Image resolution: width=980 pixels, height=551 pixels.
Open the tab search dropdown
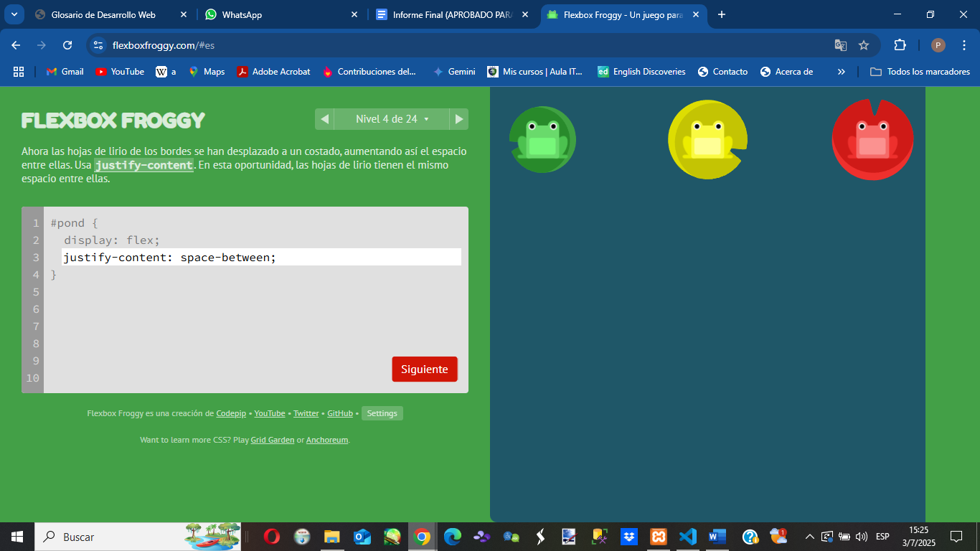[14, 14]
